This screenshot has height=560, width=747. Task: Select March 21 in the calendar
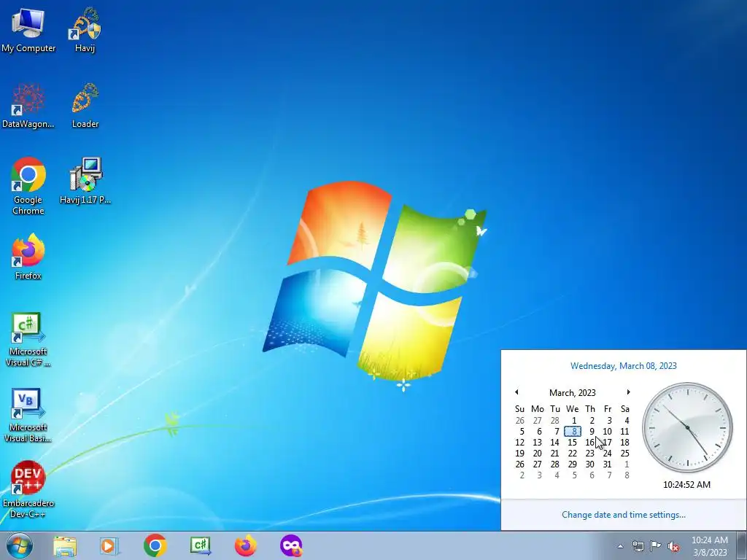(554, 454)
